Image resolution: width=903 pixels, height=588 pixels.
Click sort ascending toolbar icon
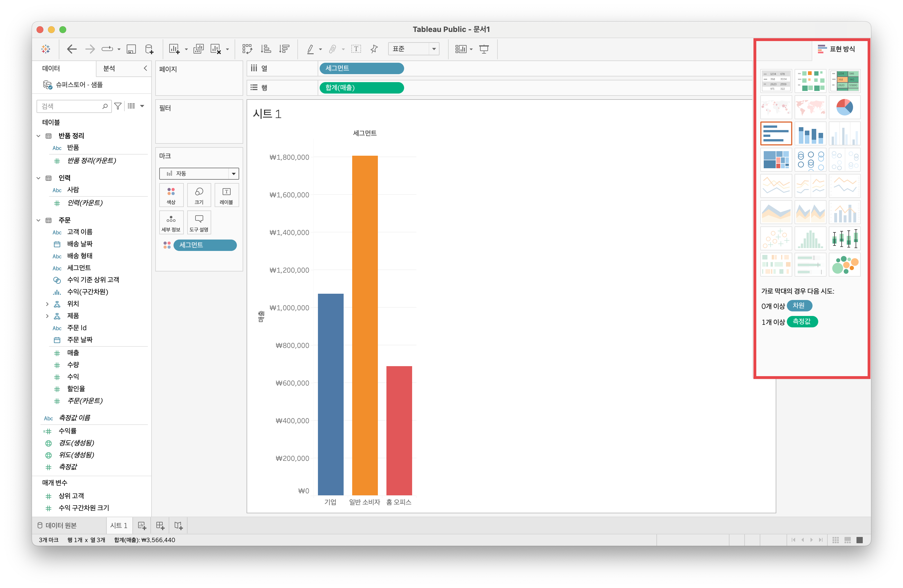[266, 49]
